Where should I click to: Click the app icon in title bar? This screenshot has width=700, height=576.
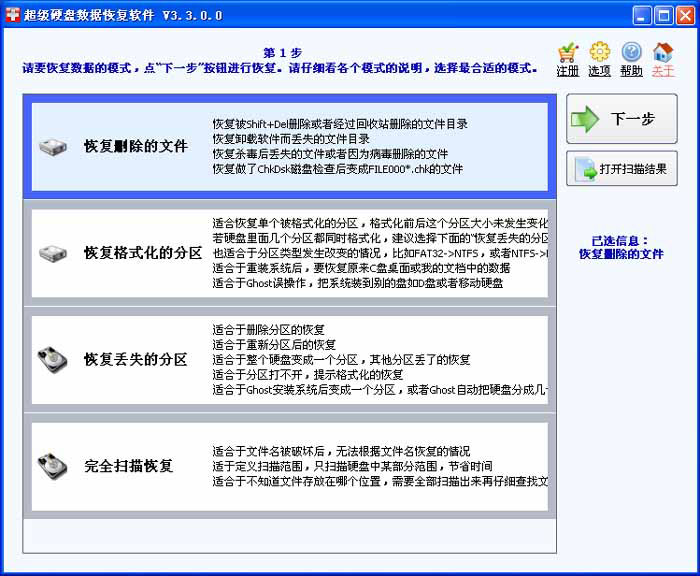pos(12,15)
